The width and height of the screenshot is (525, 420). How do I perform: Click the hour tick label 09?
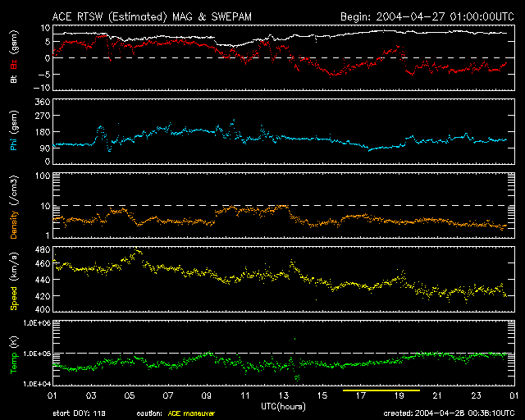[207, 396]
